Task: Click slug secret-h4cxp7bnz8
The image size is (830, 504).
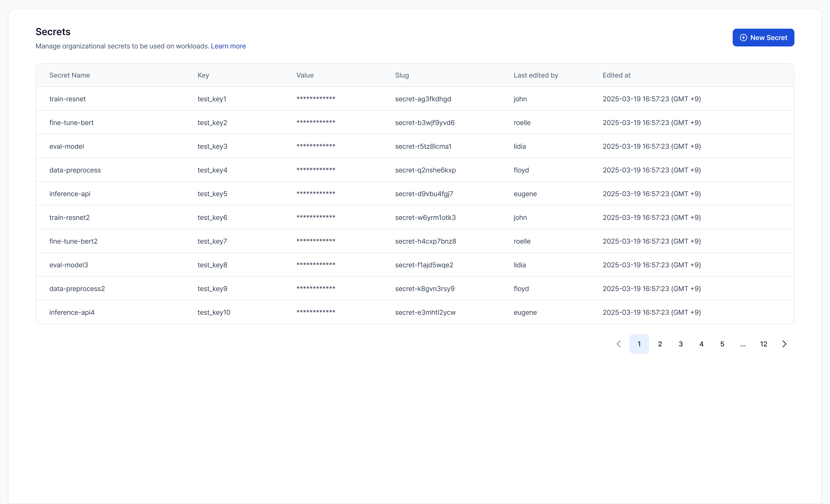Action: click(x=425, y=241)
